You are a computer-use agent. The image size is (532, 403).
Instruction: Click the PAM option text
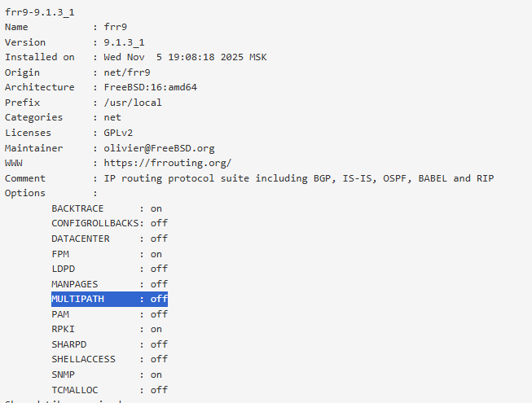pyautogui.click(x=60, y=314)
